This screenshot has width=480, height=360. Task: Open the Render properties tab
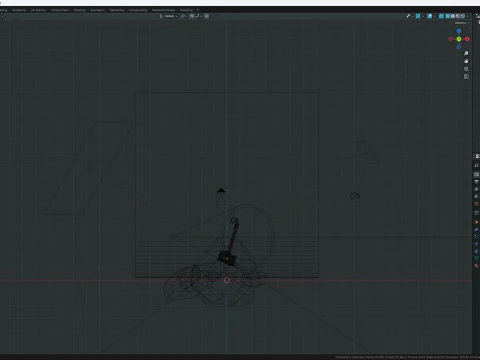477,174
